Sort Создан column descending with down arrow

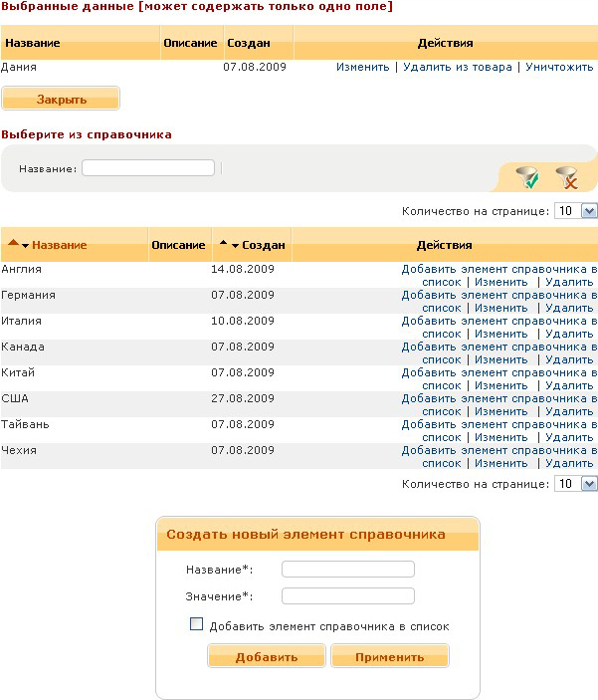click(236, 245)
